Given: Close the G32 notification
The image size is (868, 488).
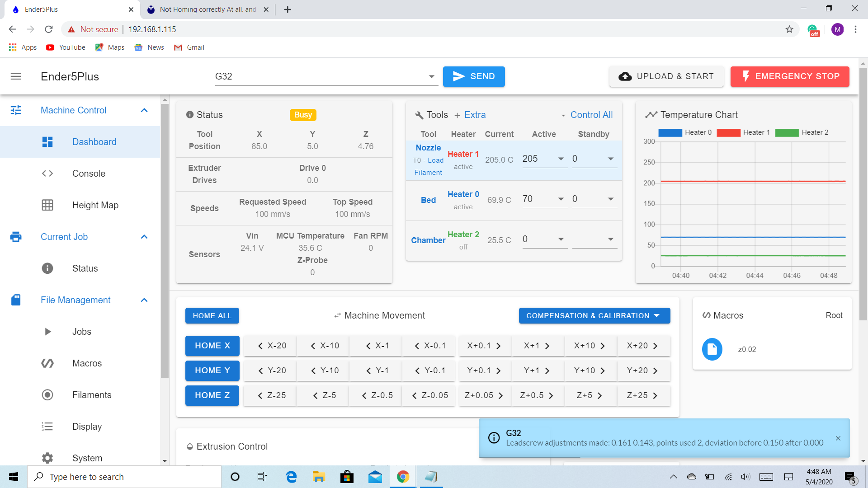Looking at the screenshot, I should (838, 438).
